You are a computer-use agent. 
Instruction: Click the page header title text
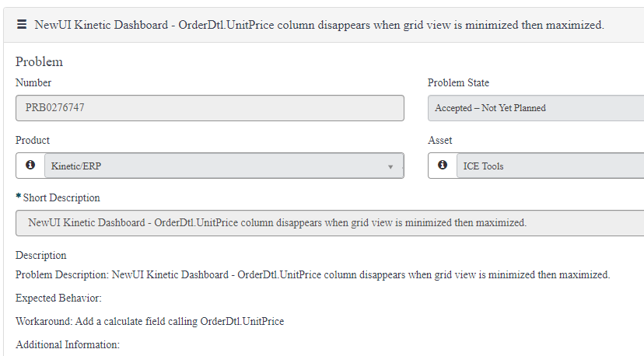[x=319, y=25]
